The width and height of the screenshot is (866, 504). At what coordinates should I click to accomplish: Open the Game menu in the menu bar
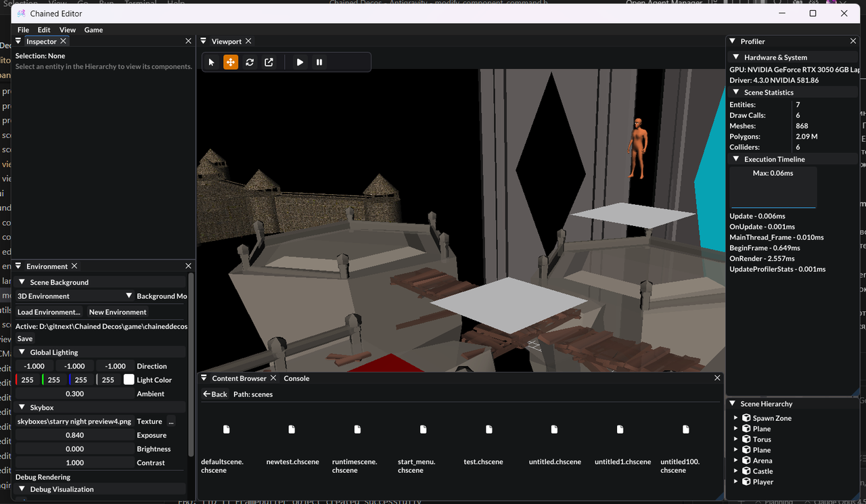pos(93,30)
